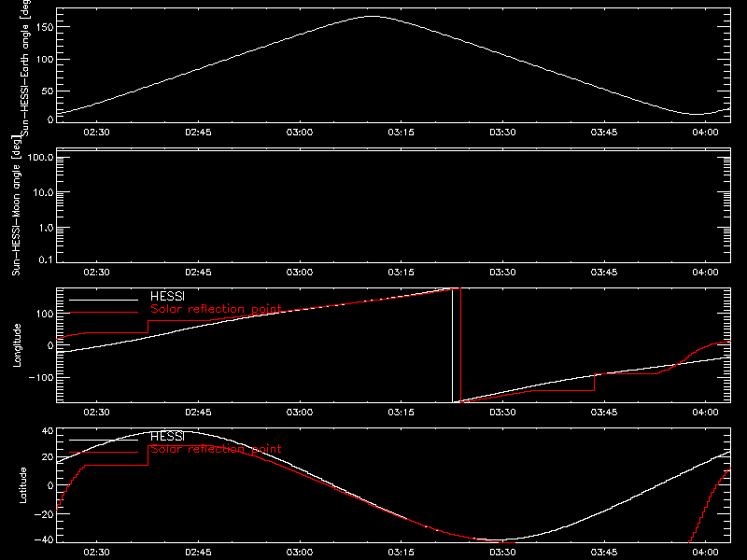Click the 0.1 tick label on Moon angle axis
Screen dimensions: 747x560
pyautogui.click(x=46, y=259)
